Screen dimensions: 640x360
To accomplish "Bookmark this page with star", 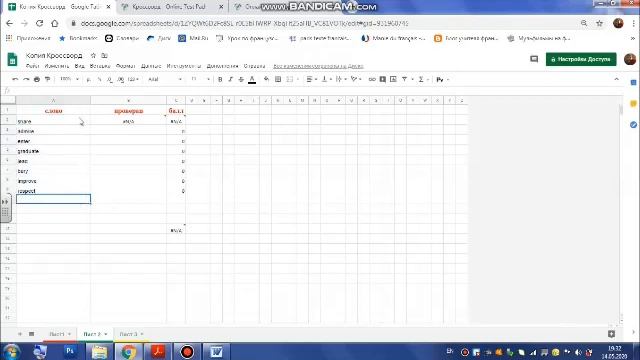I will [x=599, y=23].
